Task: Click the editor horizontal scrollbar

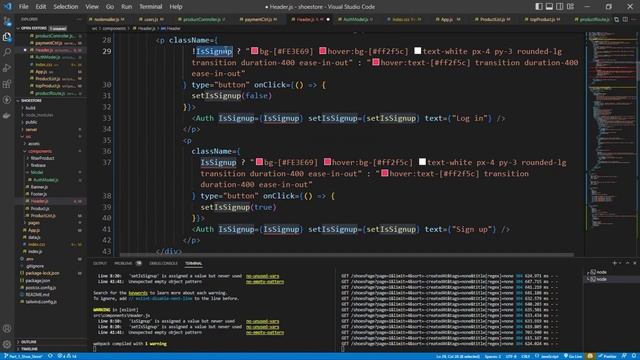Action: 347,255
